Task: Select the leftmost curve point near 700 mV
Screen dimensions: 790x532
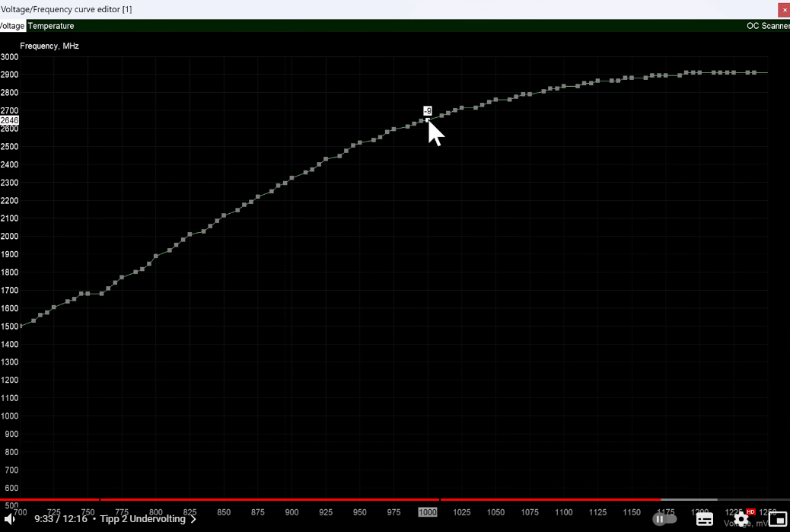Action: [22, 324]
